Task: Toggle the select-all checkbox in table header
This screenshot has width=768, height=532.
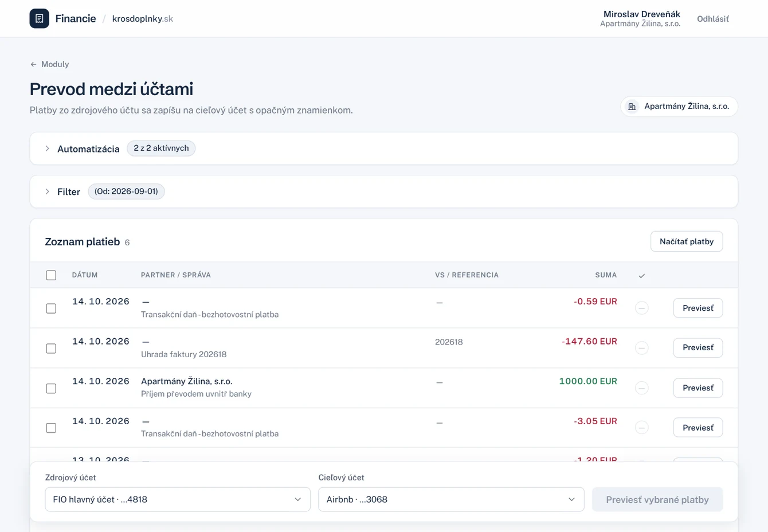Action: pyautogui.click(x=51, y=275)
